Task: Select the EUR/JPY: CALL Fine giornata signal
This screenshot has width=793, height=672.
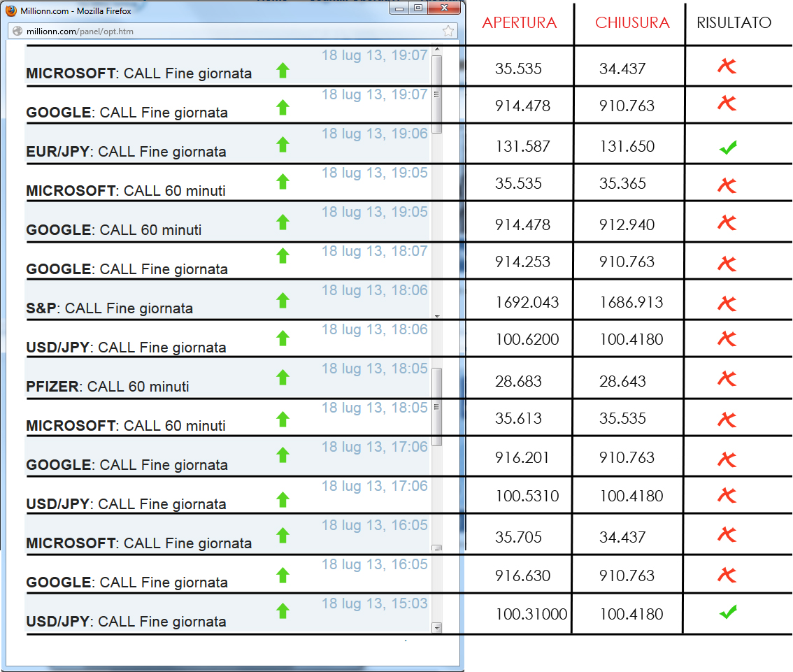Action: pos(126,152)
